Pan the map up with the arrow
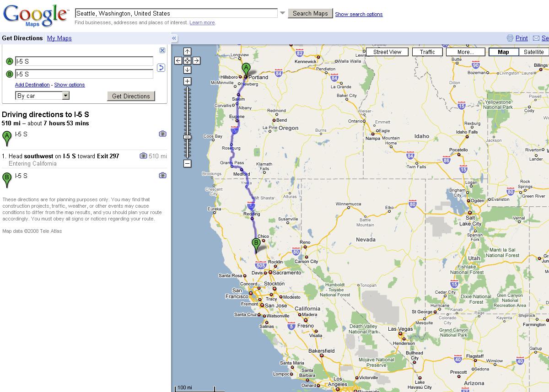The width and height of the screenshot is (549, 392). coord(187,51)
